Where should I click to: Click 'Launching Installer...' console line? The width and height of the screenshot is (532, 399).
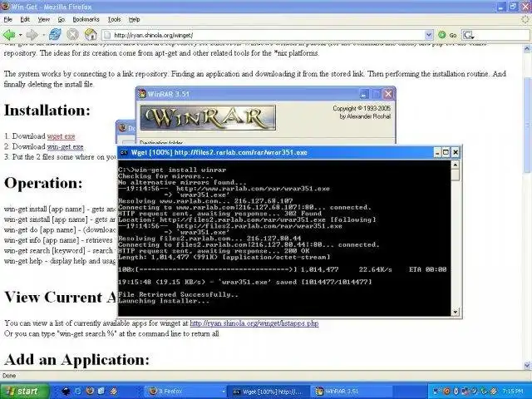click(x=164, y=301)
